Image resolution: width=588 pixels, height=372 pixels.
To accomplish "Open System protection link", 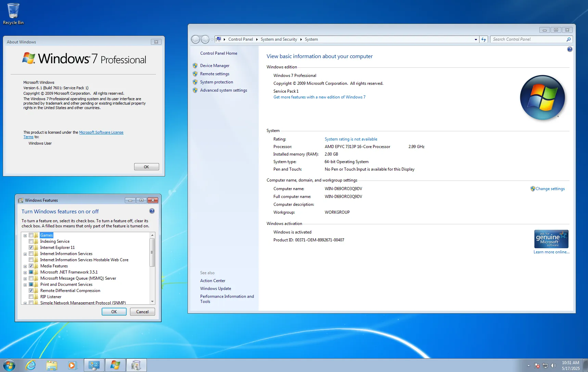I will [x=217, y=82].
